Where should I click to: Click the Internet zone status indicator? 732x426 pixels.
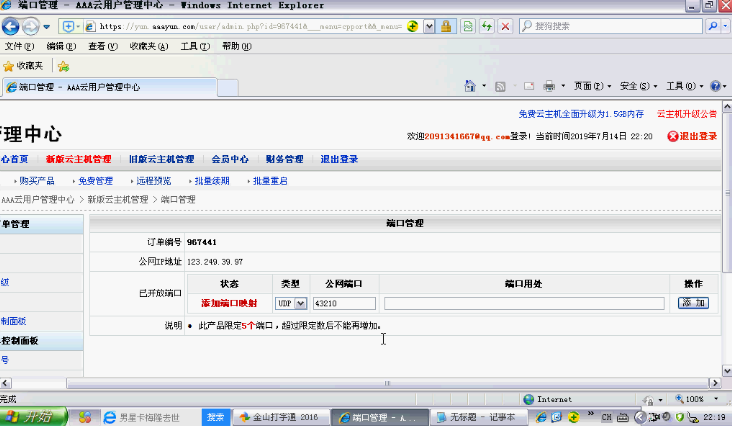547,399
